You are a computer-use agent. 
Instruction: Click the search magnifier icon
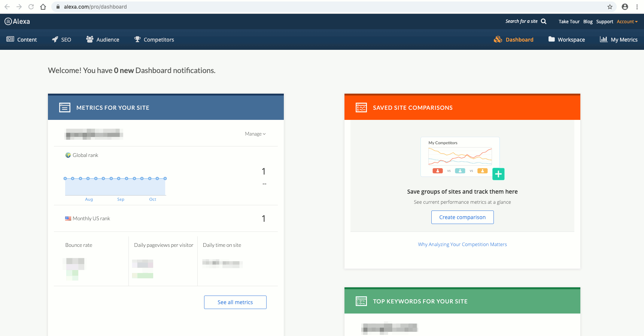(x=544, y=21)
